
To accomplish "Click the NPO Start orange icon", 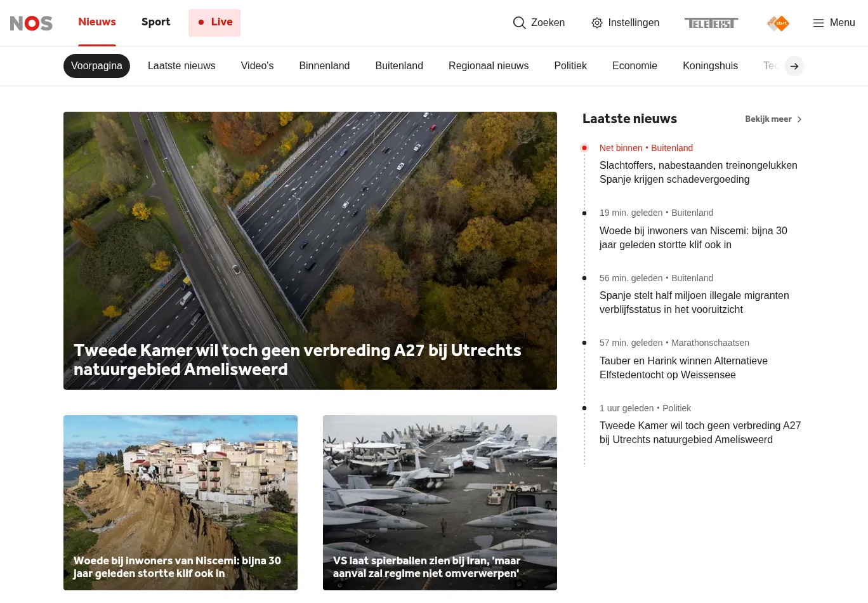I will click(778, 23).
